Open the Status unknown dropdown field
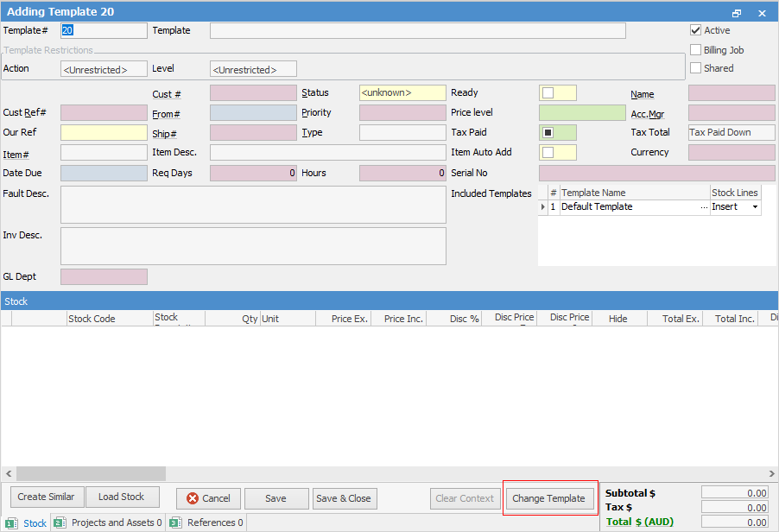Image resolution: width=779 pixels, height=532 pixels. pos(402,92)
